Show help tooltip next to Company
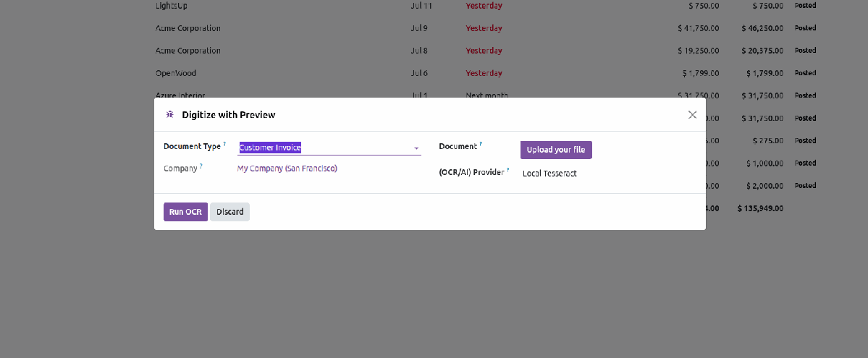This screenshot has width=868, height=358. pos(201,166)
